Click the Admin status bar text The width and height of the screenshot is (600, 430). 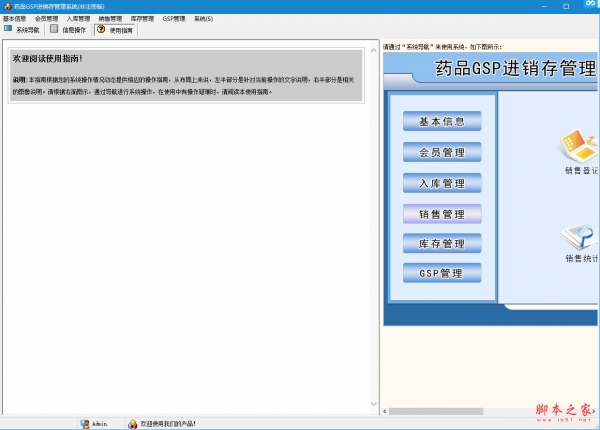point(99,424)
